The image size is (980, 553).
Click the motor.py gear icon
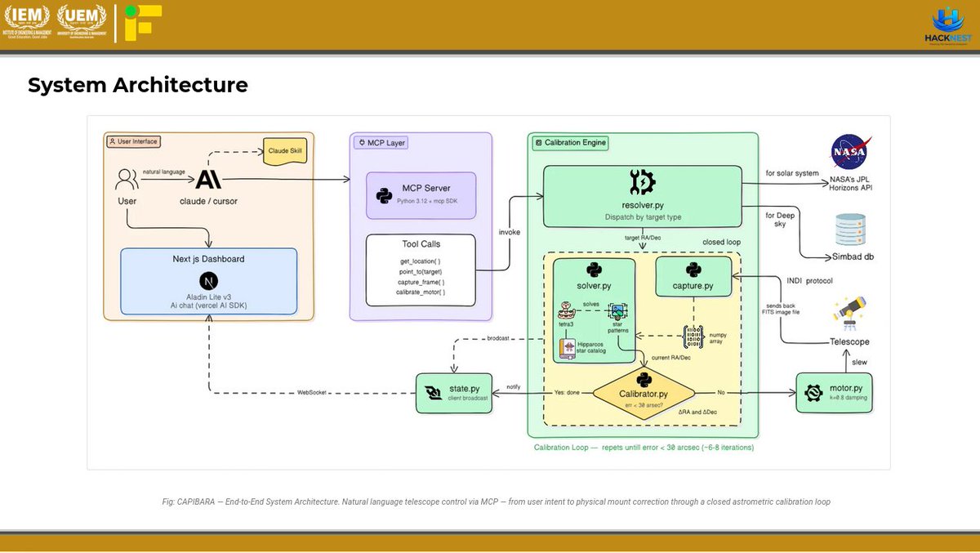click(813, 394)
